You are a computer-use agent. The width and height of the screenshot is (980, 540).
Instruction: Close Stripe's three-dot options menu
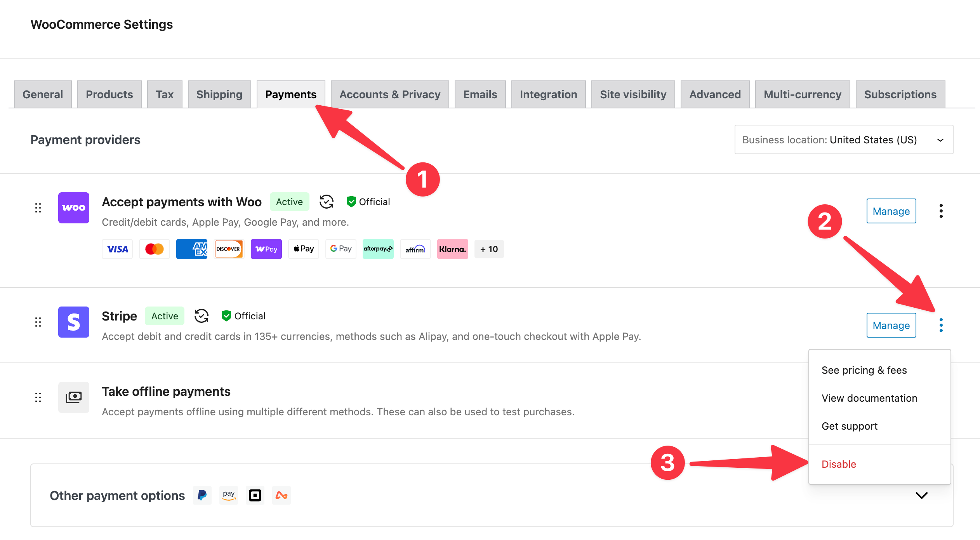941,325
